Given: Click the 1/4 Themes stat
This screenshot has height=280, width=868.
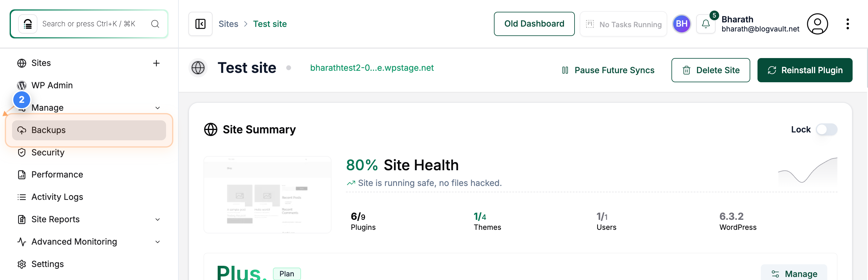Looking at the screenshot, I should (487, 221).
